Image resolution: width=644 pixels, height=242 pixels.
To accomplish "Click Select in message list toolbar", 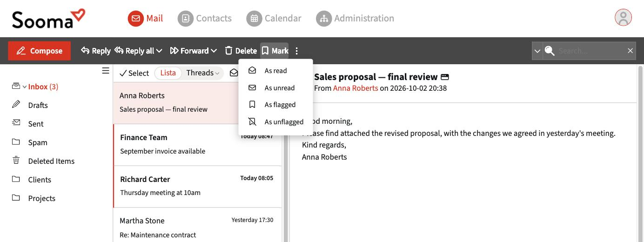I will point(134,73).
